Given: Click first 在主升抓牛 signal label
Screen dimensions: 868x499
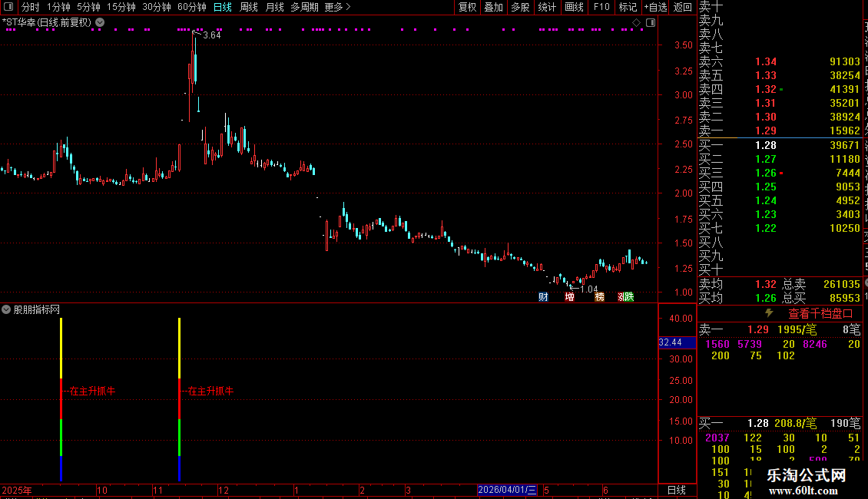Looking at the screenshot, I should pos(92,391).
